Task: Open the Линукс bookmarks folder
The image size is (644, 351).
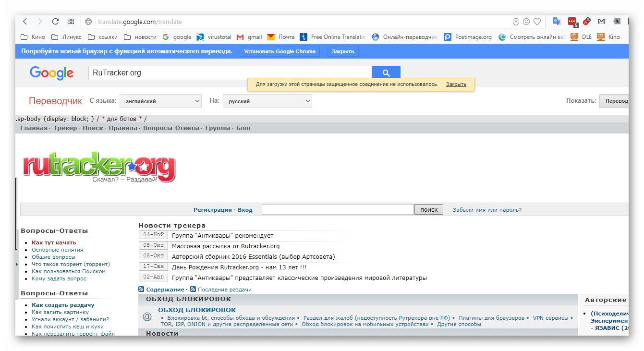Action: 67,37
